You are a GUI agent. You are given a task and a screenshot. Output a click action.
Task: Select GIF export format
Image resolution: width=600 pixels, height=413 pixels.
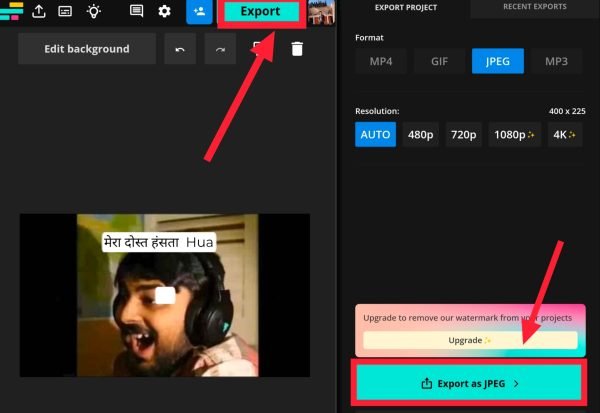[439, 63]
